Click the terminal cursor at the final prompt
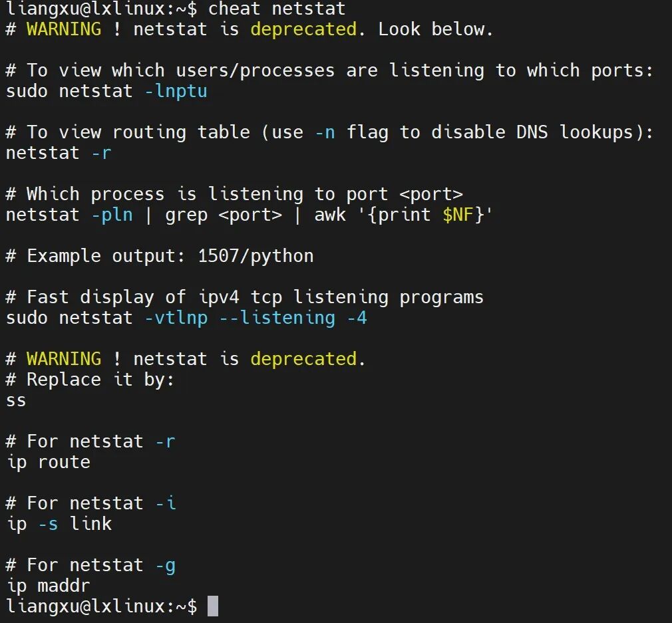This screenshot has width=672, height=623. (213, 606)
